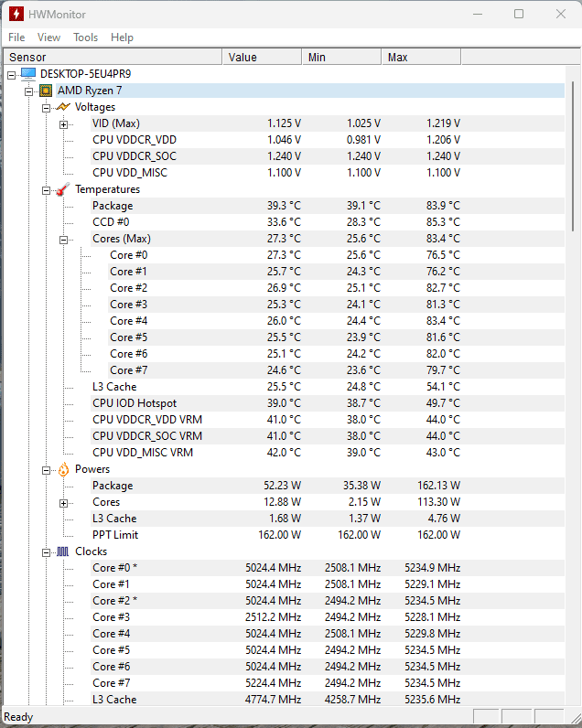The width and height of the screenshot is (582, 728).
Task: Select the CPU VDDCR_VDD VRM row
Action: coord(328,420)
